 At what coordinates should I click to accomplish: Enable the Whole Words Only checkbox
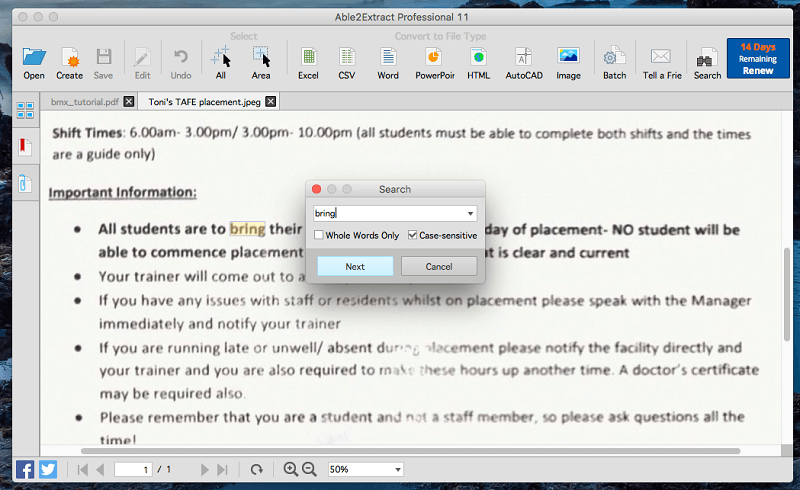click(x=319, y=235)
